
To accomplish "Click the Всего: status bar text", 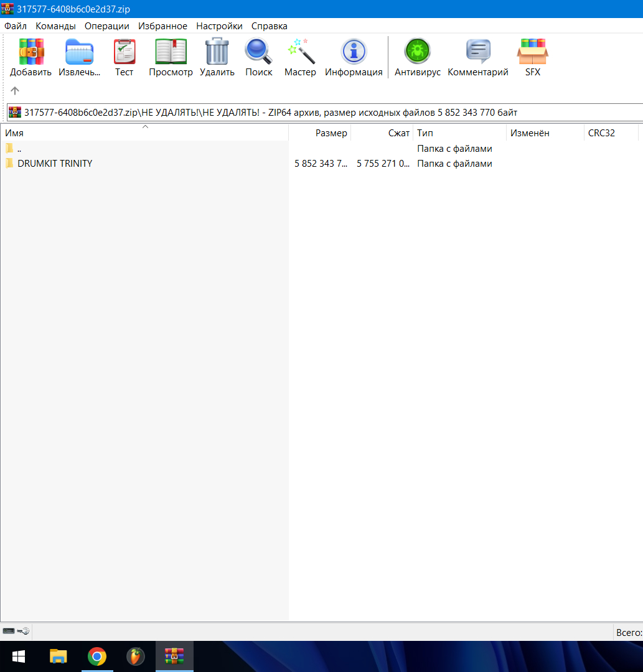I will (629, 633).
